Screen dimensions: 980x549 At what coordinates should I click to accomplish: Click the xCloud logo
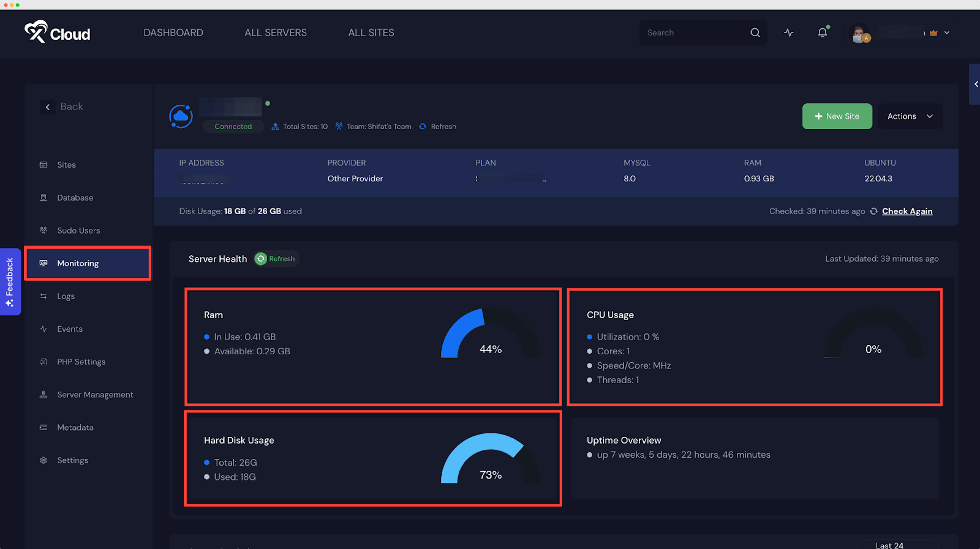[58, 32]
